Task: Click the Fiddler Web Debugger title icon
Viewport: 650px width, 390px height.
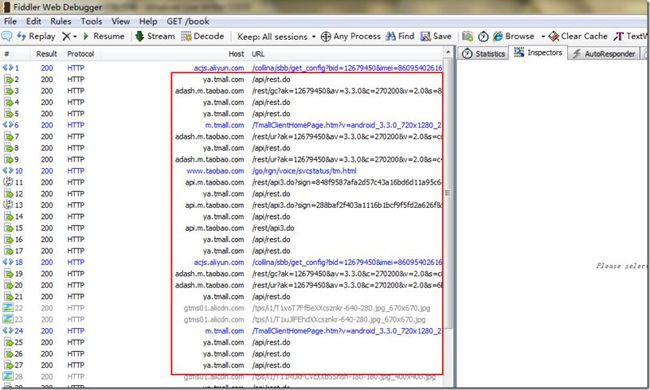Action: pos(6,7)
